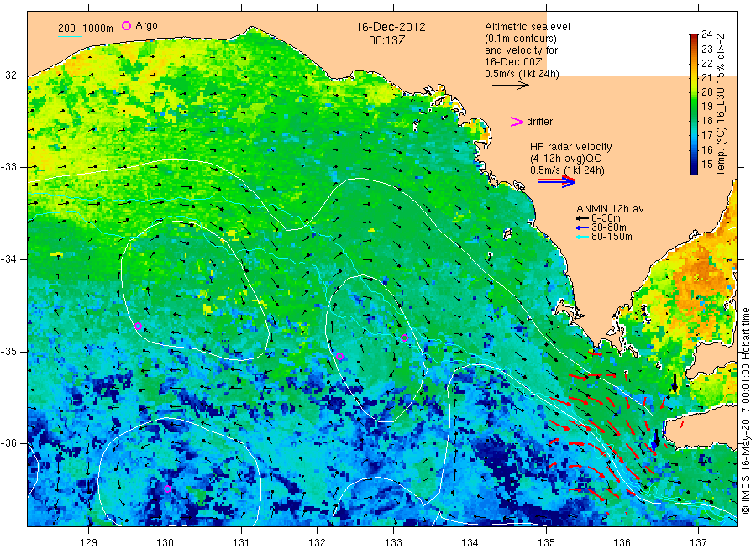Viewport: 756px width, 554px height.
Task: Click the '00:13Z' time label
Action: coord(387,40)
